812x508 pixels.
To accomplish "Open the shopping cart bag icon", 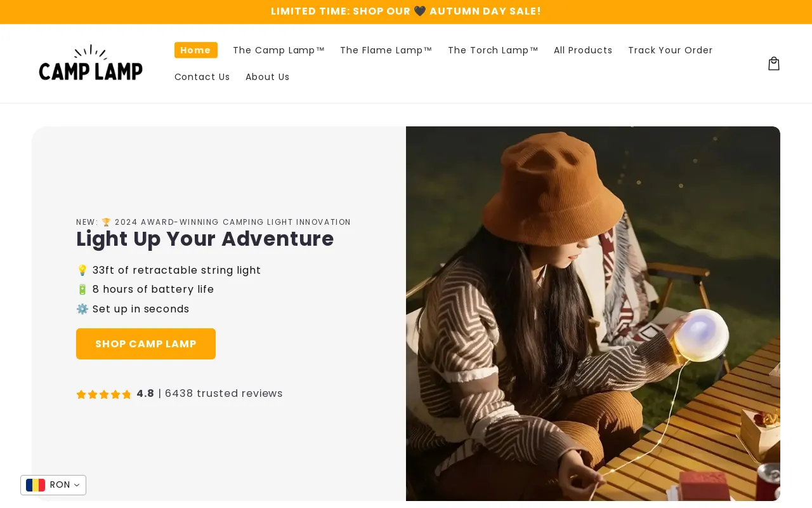I will (x=773, y=63).
